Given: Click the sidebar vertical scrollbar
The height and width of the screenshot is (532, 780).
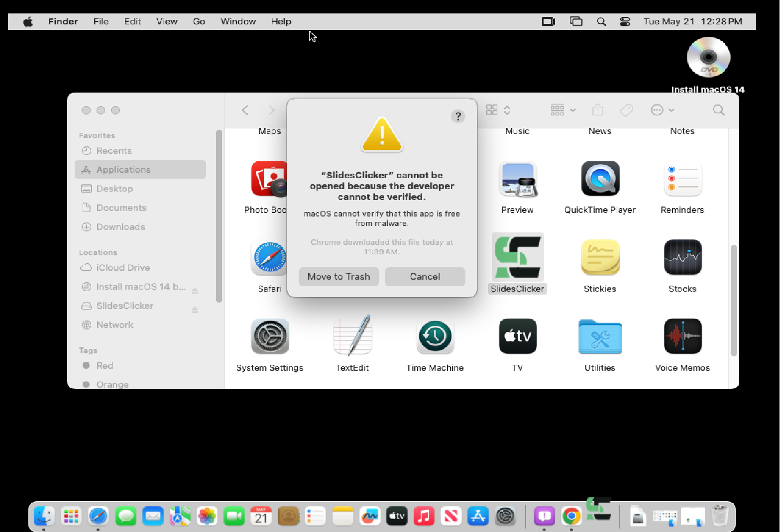Looking at the screenshot, I should 219,216.
